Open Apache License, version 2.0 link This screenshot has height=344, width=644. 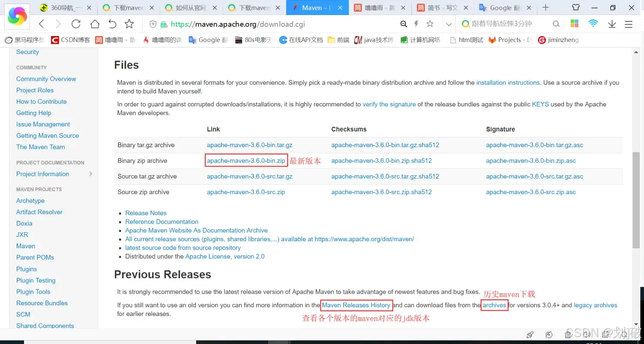225,256
